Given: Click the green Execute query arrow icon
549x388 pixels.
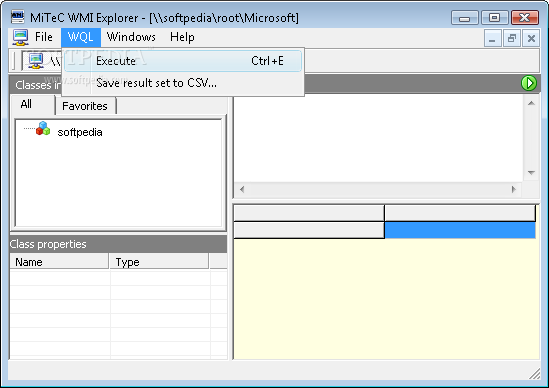Looking at the screenshot, I should (529, 83).
